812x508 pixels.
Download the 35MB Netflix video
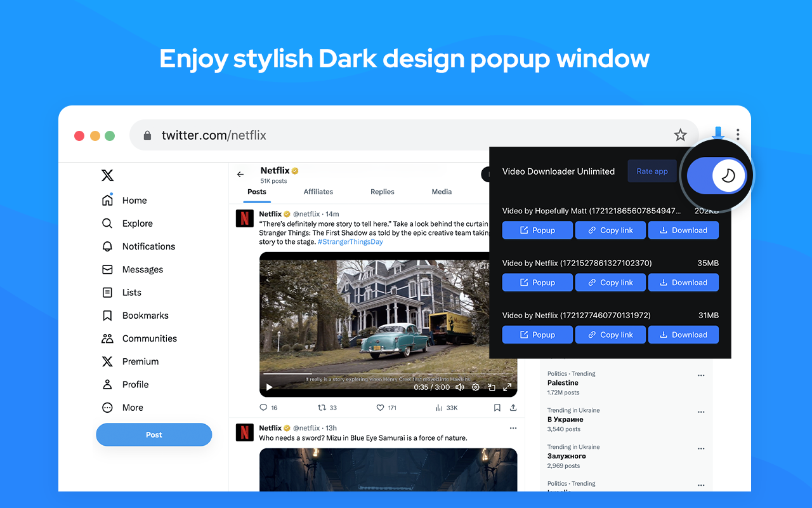pos(683,282)
